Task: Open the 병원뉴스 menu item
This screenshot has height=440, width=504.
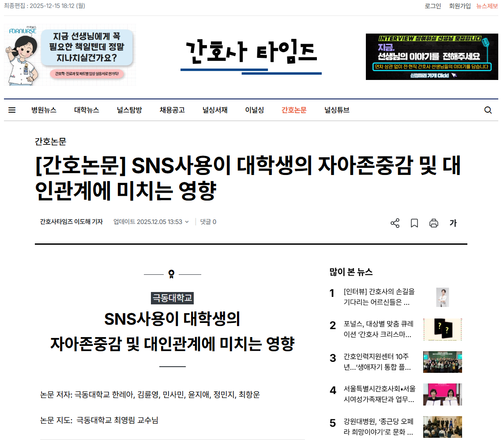Action: [44, 110]
